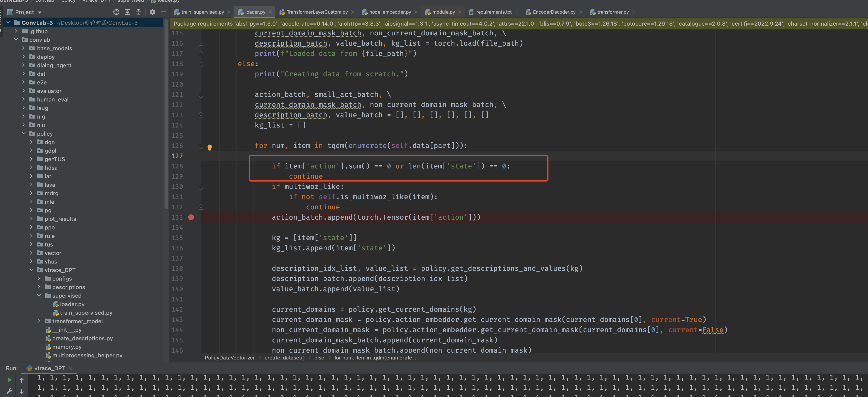Expand the transformer_model folder
Screen dimensions: 868x397
pyautogui.click(x=39, y=321)
